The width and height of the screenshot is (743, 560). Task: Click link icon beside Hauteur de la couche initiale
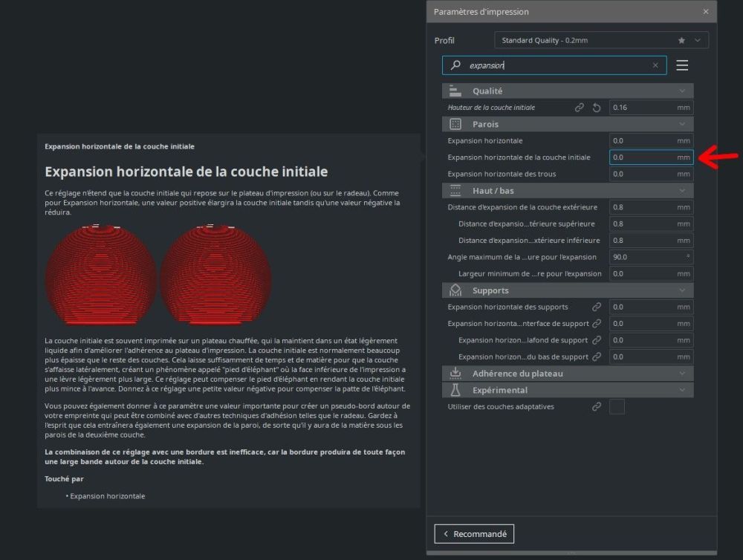(x=579, y=108)
